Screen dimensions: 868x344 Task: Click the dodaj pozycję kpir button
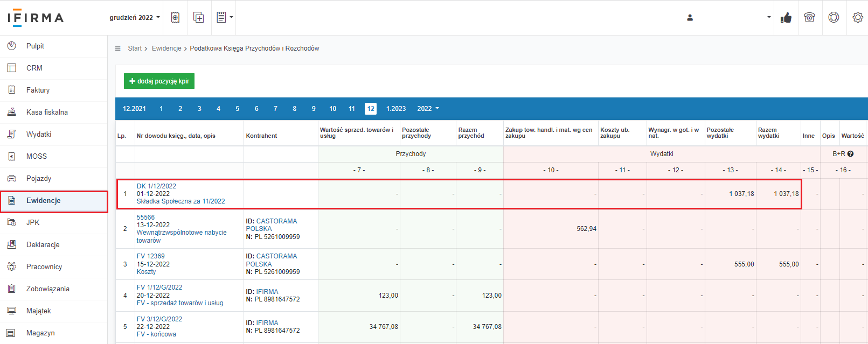pyautogui.click(x=159, y=81)
